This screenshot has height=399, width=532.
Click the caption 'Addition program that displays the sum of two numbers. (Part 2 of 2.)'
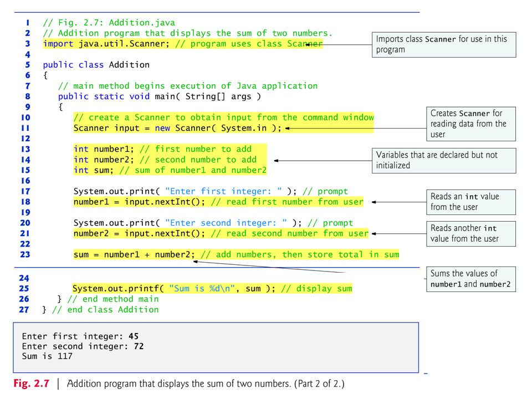206,383
